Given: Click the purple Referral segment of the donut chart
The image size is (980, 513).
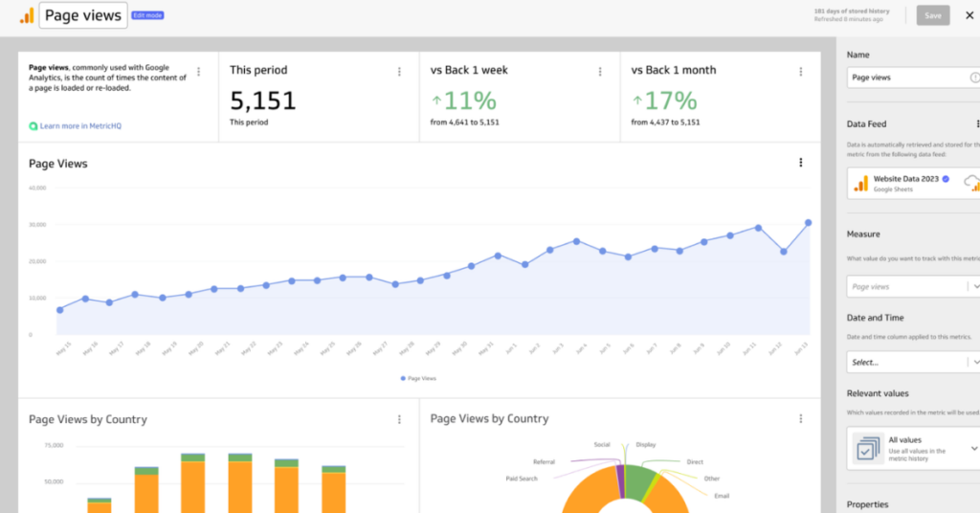Looking at the screenshot, I should coord(620,480).
